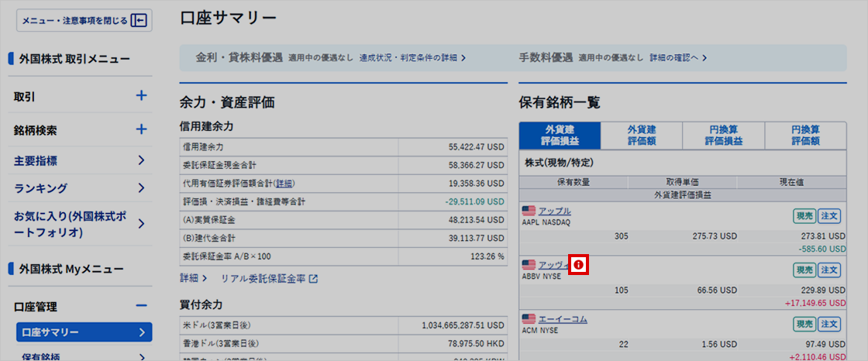Click chevron on 口座サマリー menu item
The width and height of the screenshot is (868, 361).
pyautogui.click(x=143, y=332)
